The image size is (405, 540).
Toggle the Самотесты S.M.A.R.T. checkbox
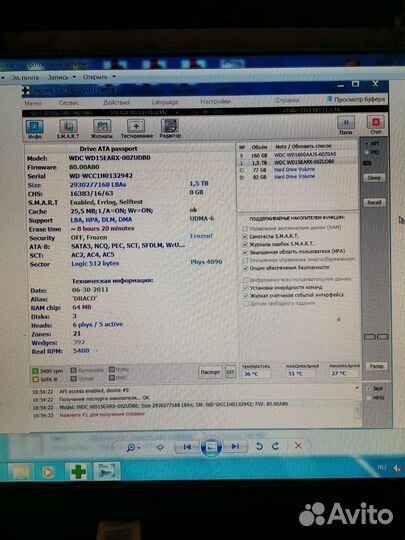coord(245,236)
